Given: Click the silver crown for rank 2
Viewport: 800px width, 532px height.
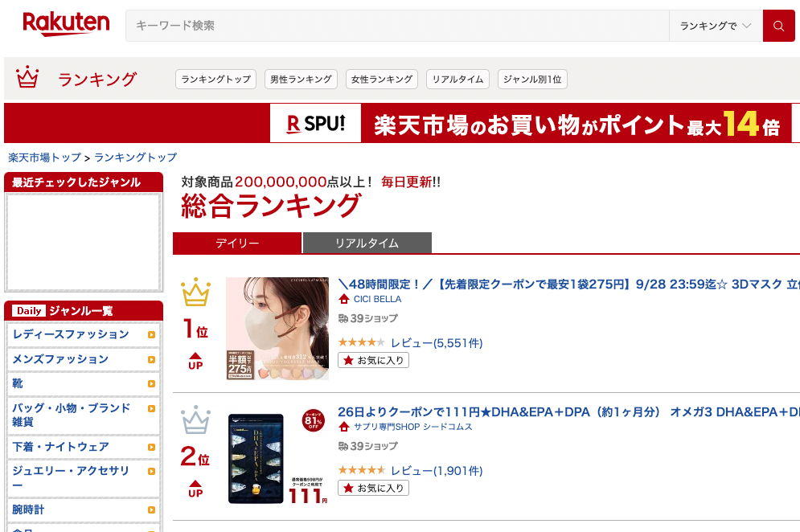Looking at the screenshot, I should pyautogui.click(x=195, y=419).
